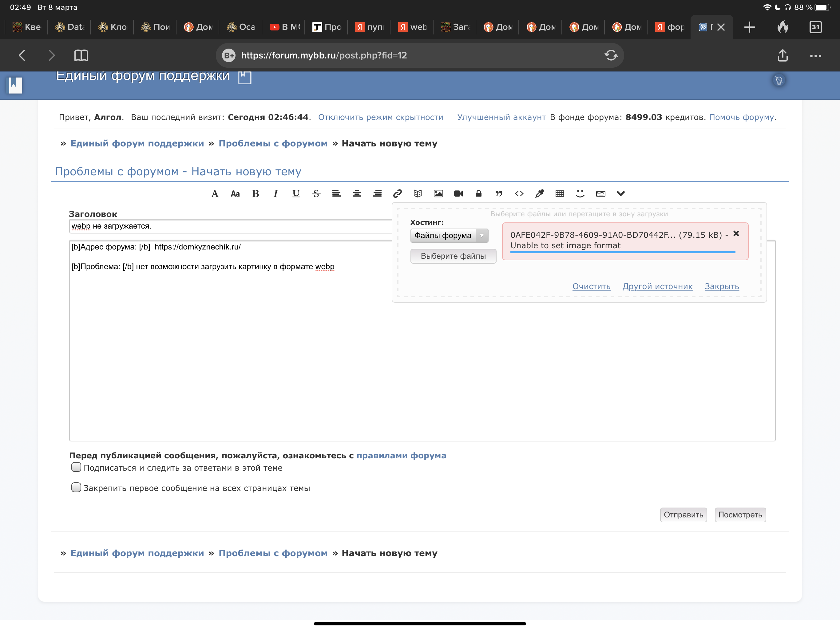The width and height of the screenshot is (840, 630).
Task: Open the 'web' Yandex tab
Action: (x=412, y=27)
